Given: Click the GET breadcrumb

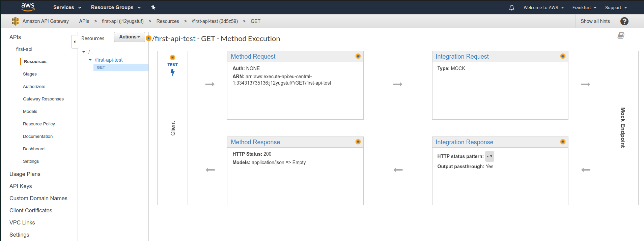Looking at the screenshot, I should point(255,21).
